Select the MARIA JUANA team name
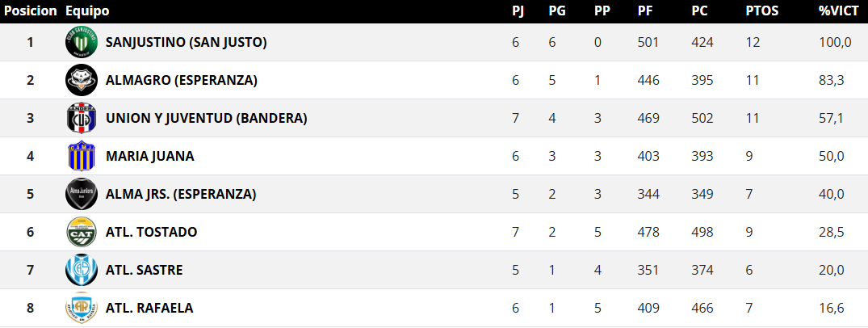Viewport: 868px width, 328px height. click(x=149, y=156)
